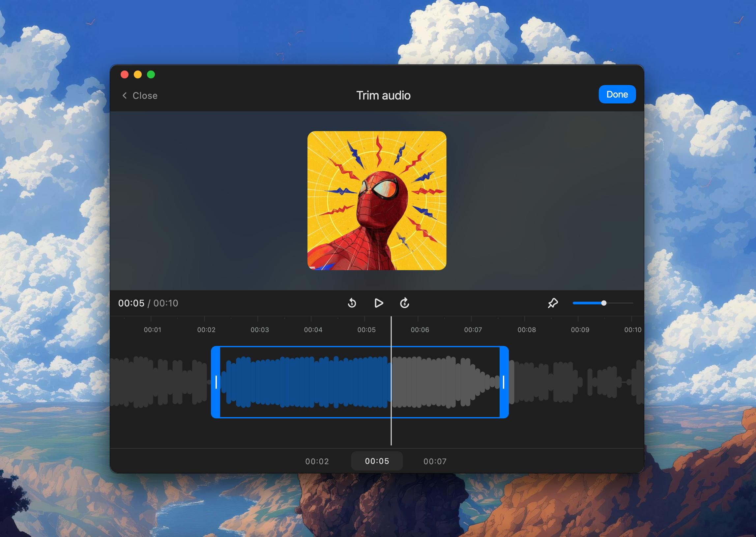Viewport: 756px width, 537px height.
Task: Select the 00:02 start time field
Action: pyautogui.click(x=317, y=461)
